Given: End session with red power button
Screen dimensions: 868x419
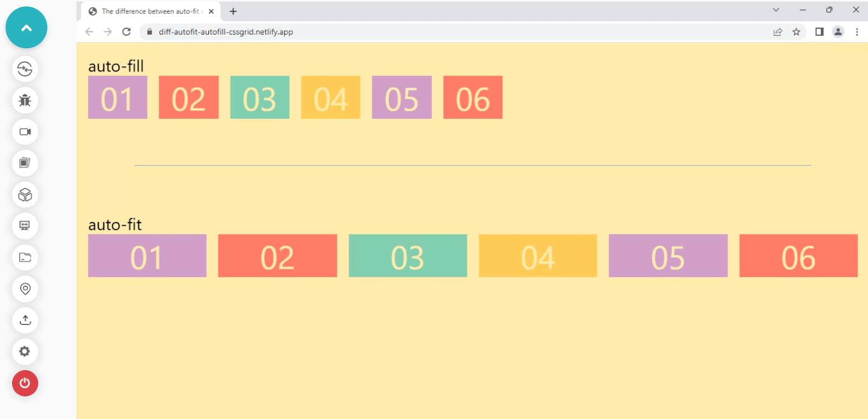Looking at the screenshot, I should click(x=25, y=383).
